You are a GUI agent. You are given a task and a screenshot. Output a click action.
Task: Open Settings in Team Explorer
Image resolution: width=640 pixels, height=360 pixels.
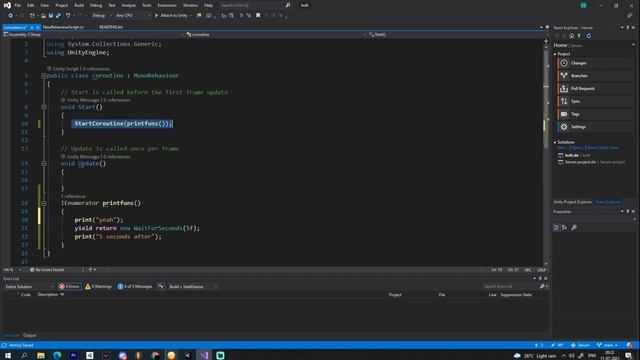[x=596, y=127]
